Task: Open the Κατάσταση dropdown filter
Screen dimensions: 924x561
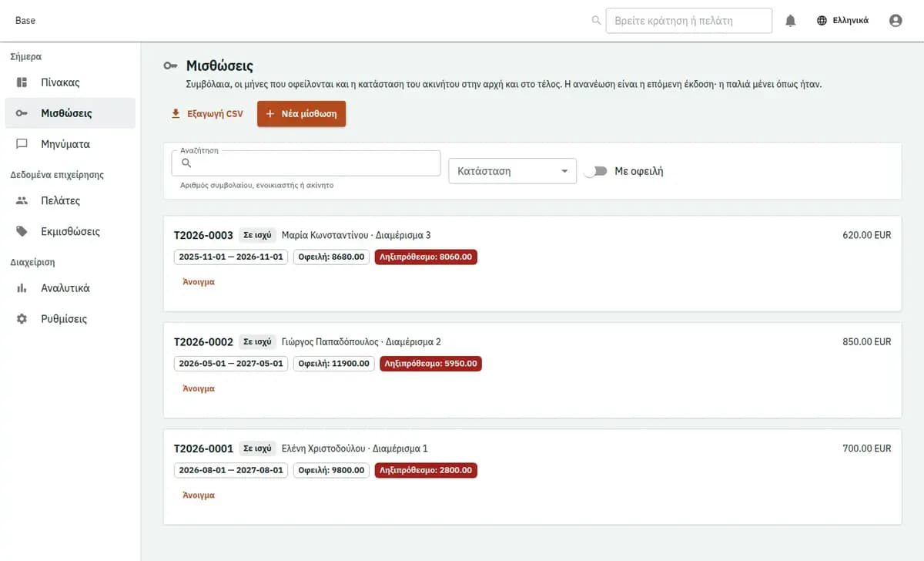Action: (x=512, y=171)
